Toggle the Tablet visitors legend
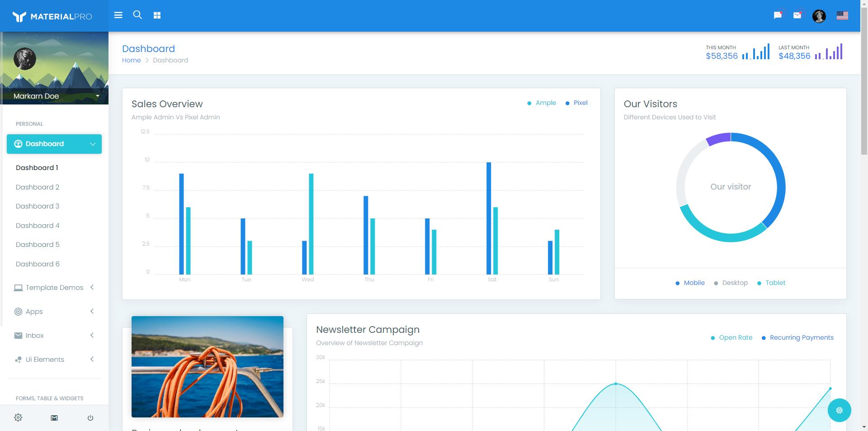The width and height of the screenshot is (868, 431). click(x=771, y=283)
